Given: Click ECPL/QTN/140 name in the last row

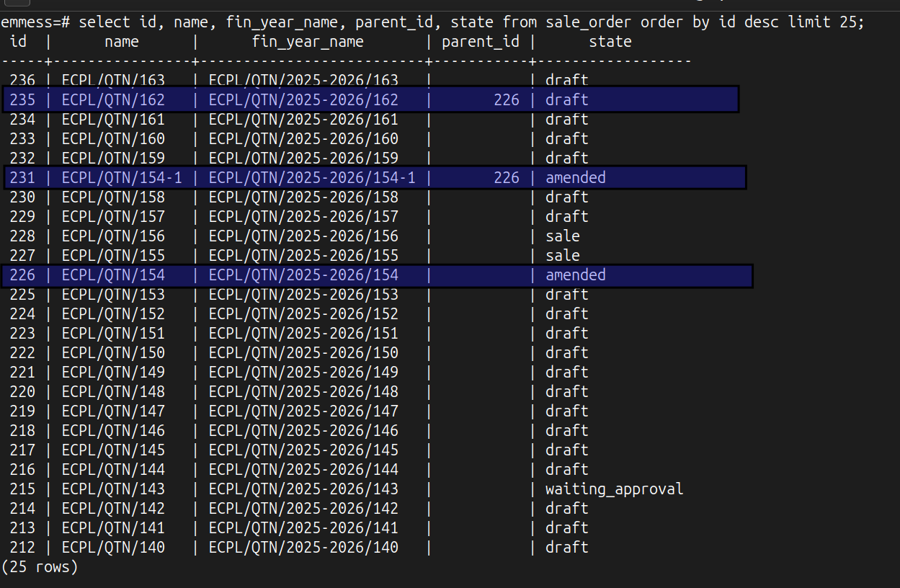Looking at the screenshot, I should tap(113, 548).
